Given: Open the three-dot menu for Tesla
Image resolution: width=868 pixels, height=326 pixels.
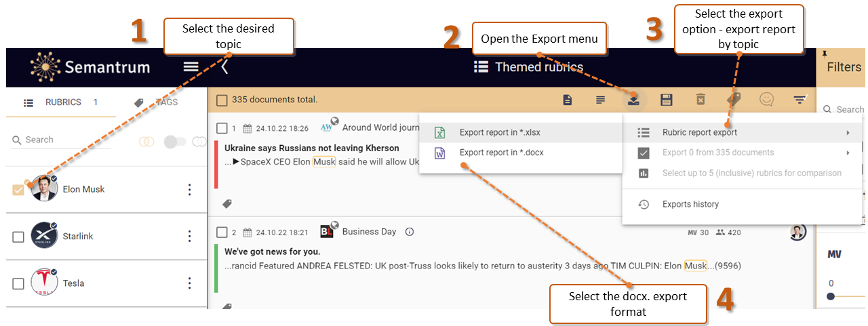Looking at the screenshot, I should (190, 283).
